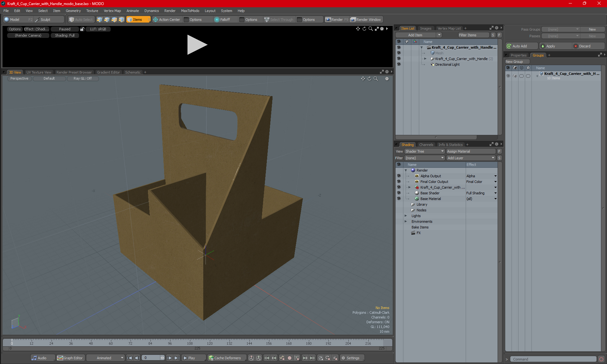Toggle Auto Select mode on

pos(81,19)
